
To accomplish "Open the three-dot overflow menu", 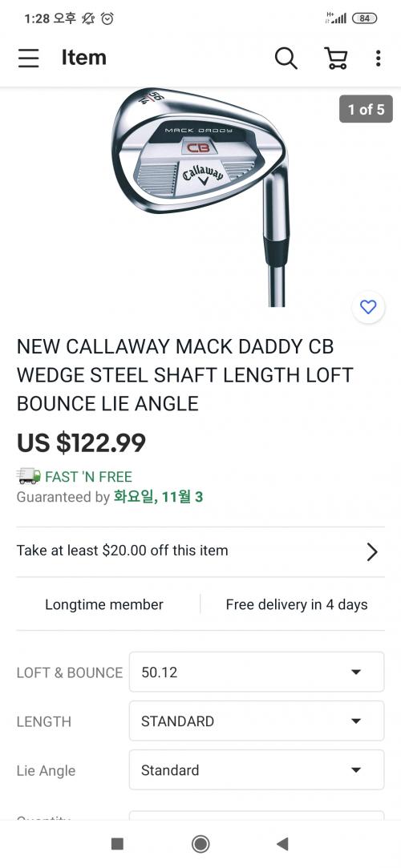I will tap(379, 58).
